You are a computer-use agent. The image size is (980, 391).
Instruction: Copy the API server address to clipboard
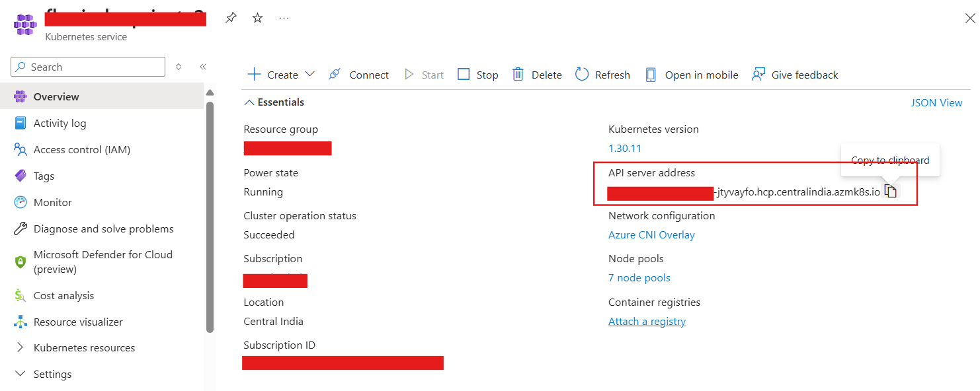pyautogui.click(x=891, y=192)
